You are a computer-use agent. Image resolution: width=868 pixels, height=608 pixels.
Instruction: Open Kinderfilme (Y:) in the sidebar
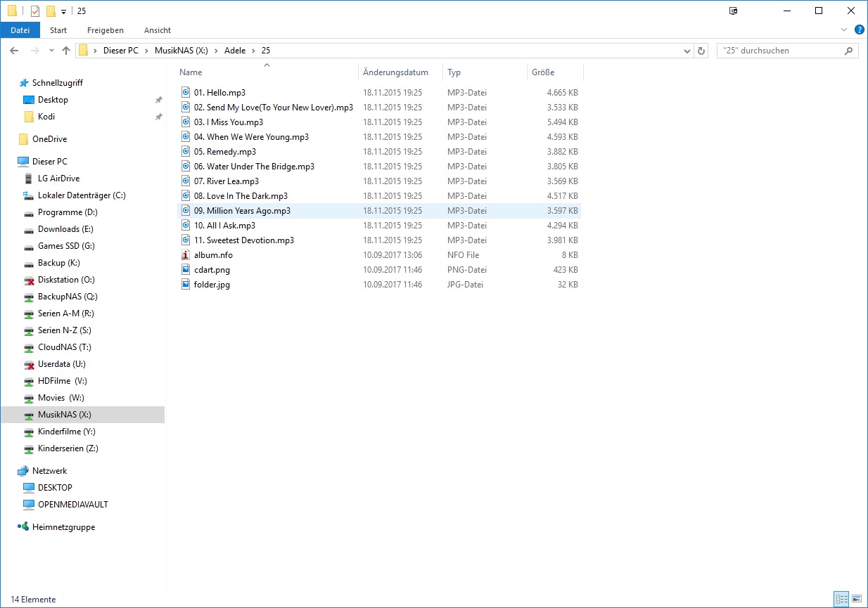pyautogui.click(x=67, y=432)
